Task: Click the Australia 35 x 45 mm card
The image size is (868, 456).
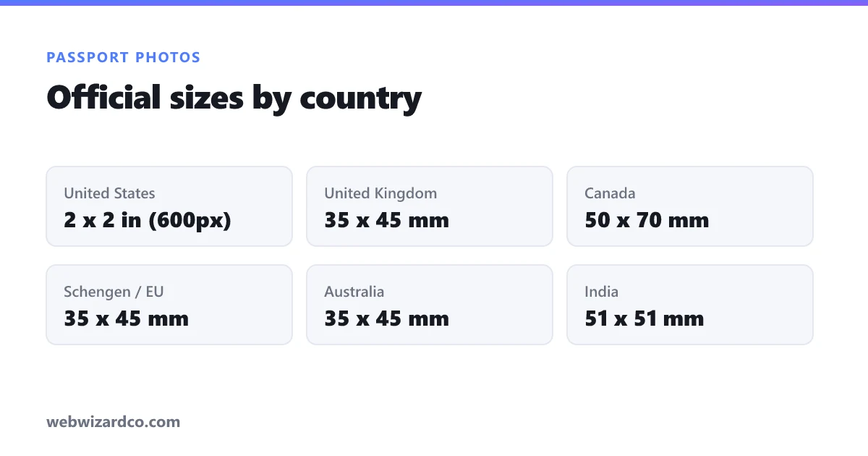Action: 430,305
